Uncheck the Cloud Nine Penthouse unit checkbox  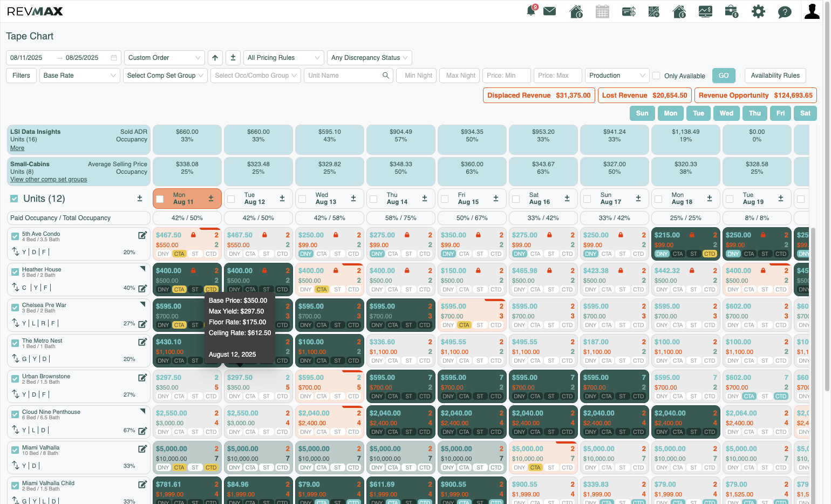(15, 414)
